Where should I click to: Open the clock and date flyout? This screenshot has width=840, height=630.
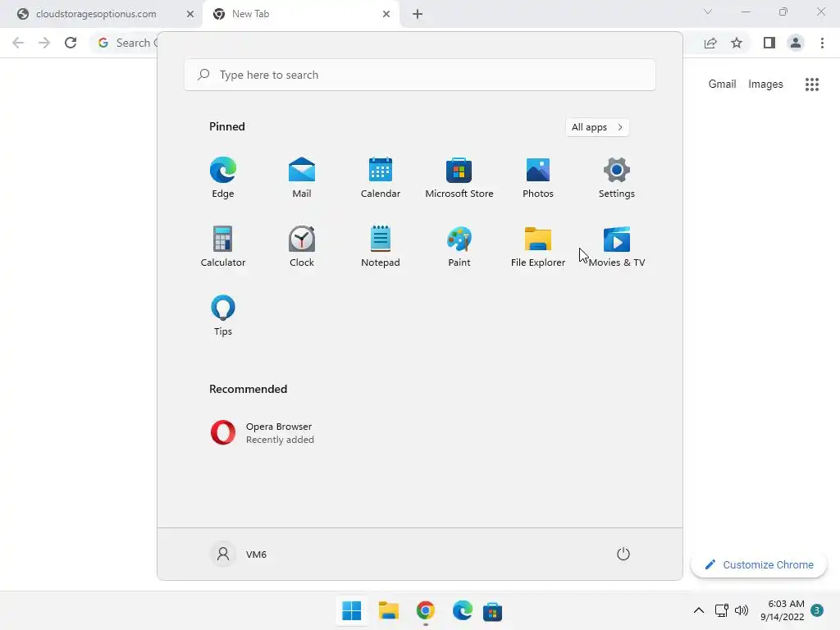click(782, 610)
